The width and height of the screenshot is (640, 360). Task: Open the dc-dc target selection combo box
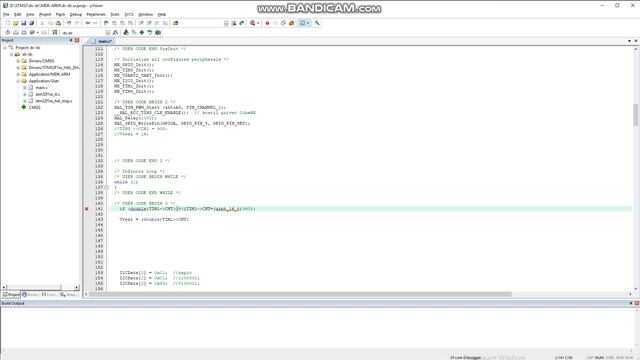(85, 33)
